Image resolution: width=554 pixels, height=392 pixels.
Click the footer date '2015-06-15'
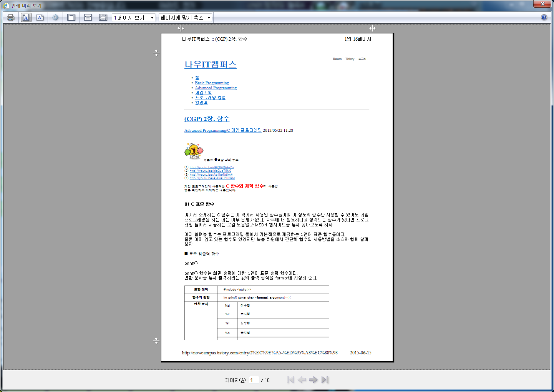tap(360, 353)
